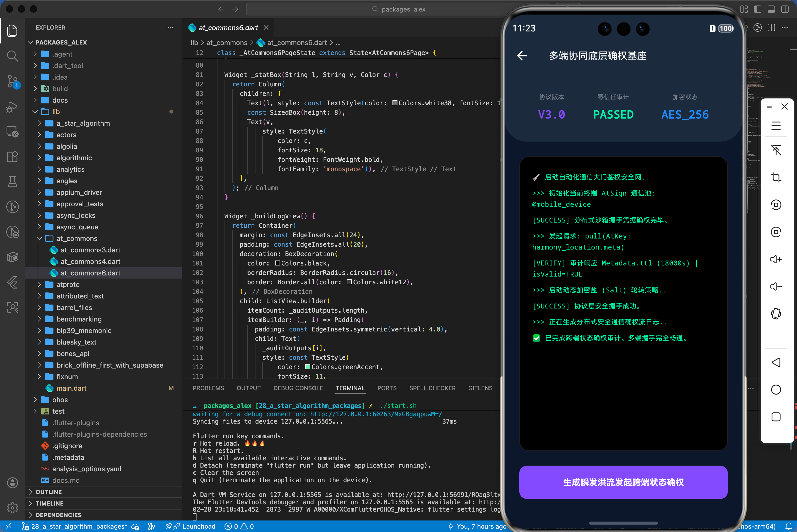Click emulator volume up button

click(x=776, y=259)
